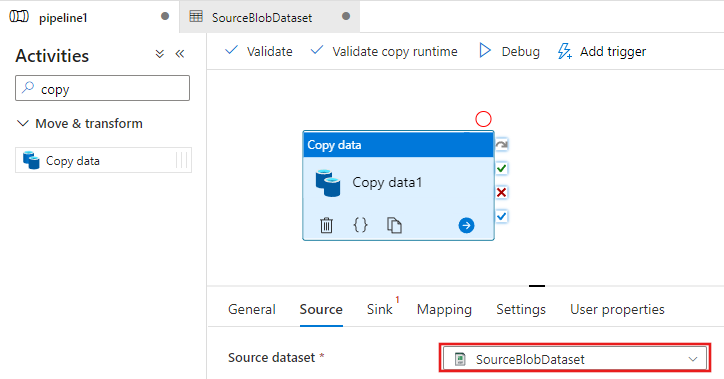The height and width of the screenshot is (379, 724).
Task: Click the Upon skip connector (curved arrow)
Action: tap(501, 144)
